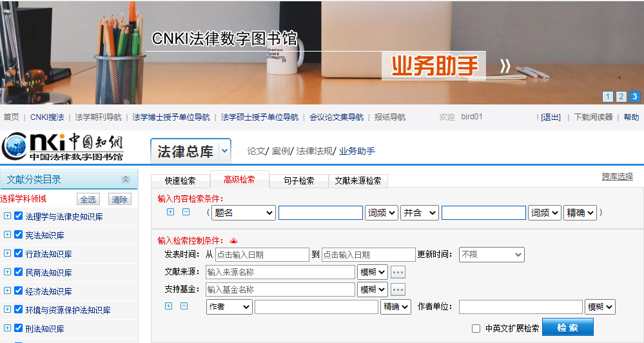Viewport: 644px width, 343px height.
Task: Open 会议论文集导航 link
Action: coord(337,117)
